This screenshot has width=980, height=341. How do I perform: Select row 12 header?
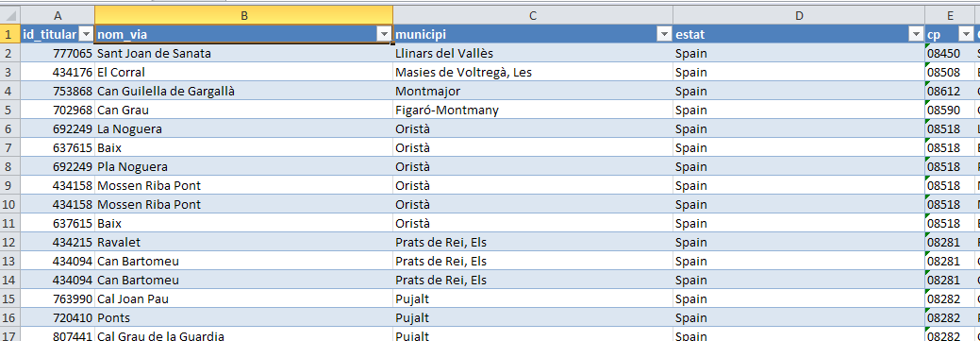(x=10, y=242)
